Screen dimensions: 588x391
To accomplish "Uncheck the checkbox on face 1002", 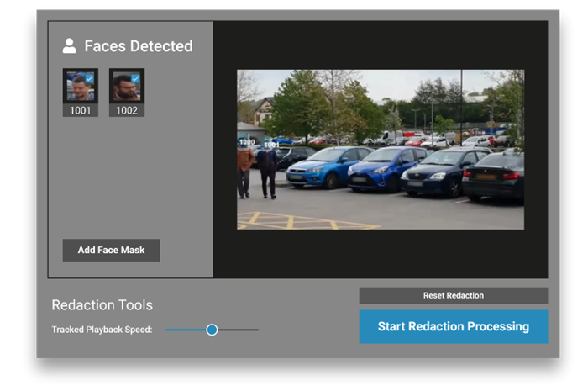I will (x=135, y=78).
